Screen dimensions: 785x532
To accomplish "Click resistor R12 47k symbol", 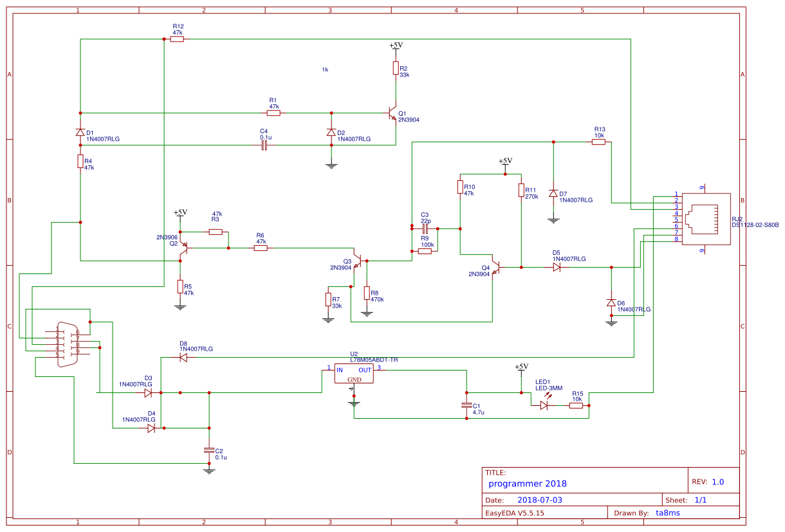I will 176,39.
